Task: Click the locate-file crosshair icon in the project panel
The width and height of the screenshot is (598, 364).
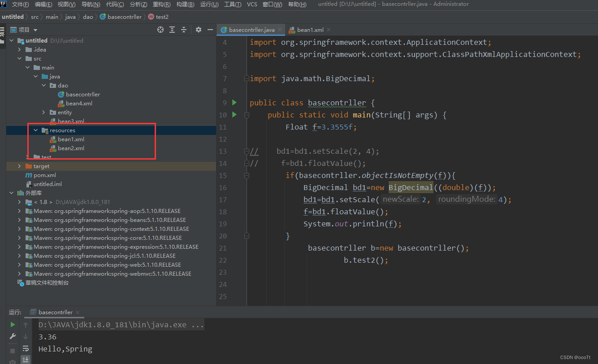Action: click(x=160, y=30)
